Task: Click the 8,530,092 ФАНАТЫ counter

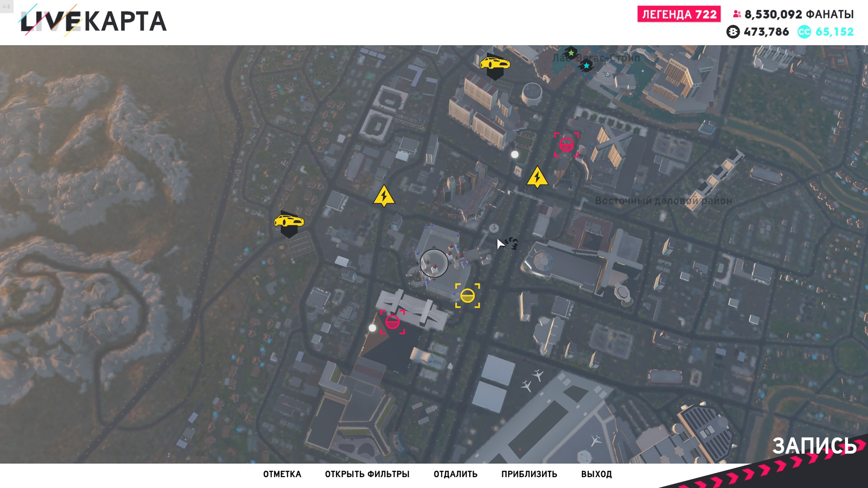Action: coord(799,14)
